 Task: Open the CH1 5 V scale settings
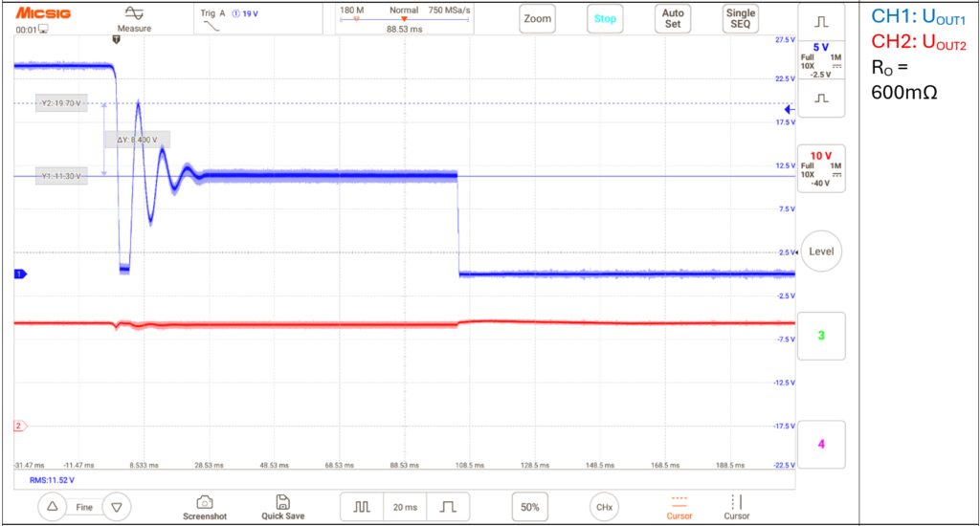coord(821,60)
